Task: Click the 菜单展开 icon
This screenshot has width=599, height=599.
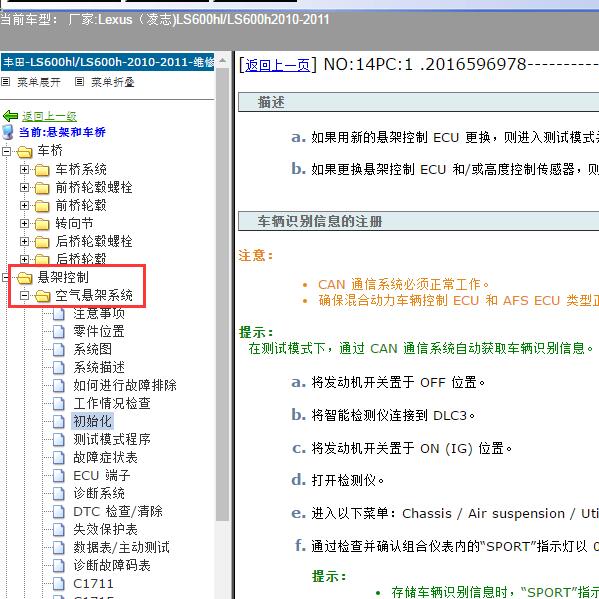Action: 5,81
